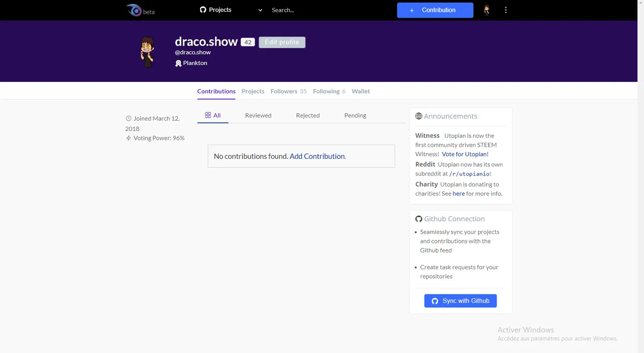Select the Reviewed filter tab
Viewport: 644px width, 353px height.
tap(258, 115)
